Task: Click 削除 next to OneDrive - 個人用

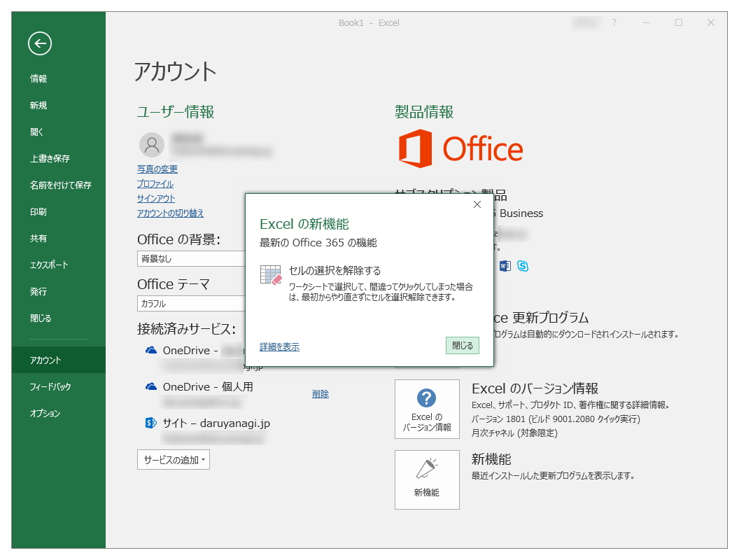Action: 320,393
